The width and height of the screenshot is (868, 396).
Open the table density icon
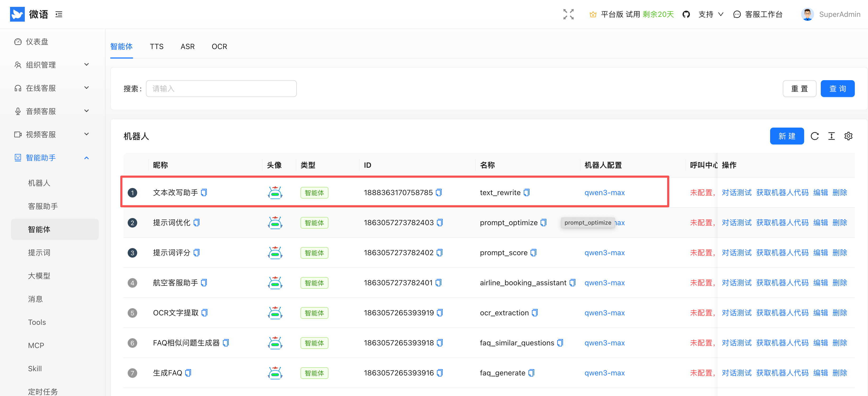tap(832, 136)
